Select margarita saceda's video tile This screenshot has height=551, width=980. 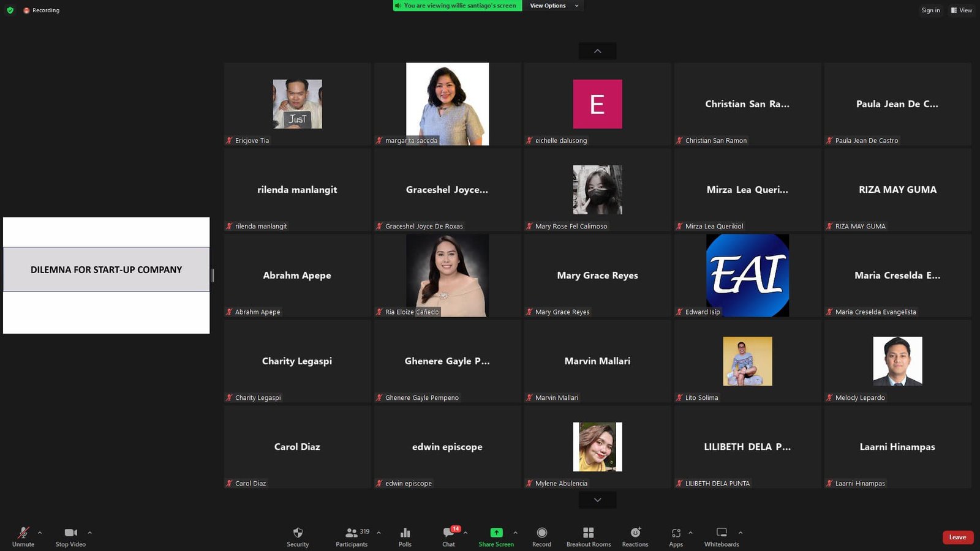447,104
